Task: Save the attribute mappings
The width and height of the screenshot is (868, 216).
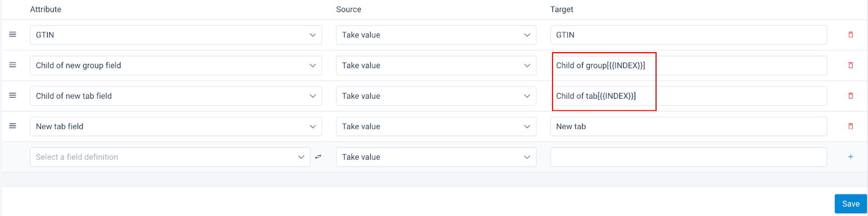Action: click(x=850, y=203)
